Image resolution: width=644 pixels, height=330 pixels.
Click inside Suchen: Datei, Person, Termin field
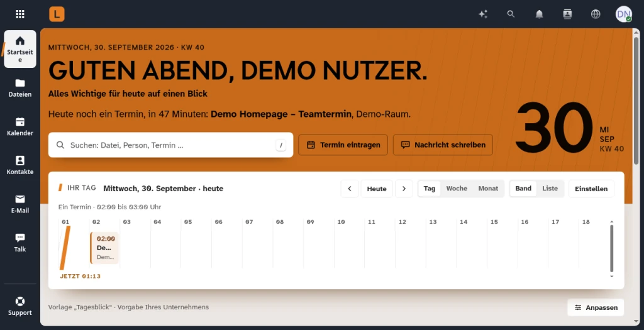(x=171, y=145)
